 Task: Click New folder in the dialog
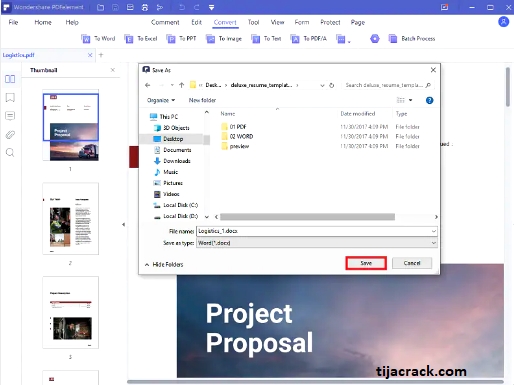tap(202, 100)
